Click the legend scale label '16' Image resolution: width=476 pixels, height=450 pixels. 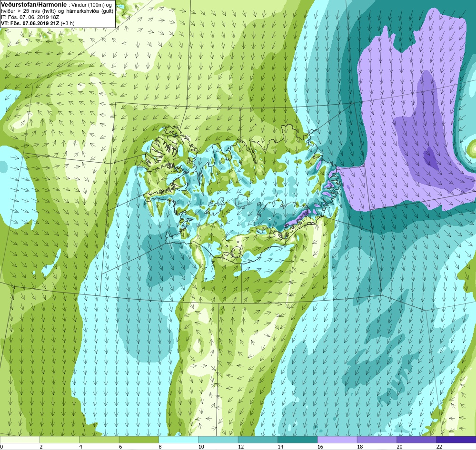320,447
